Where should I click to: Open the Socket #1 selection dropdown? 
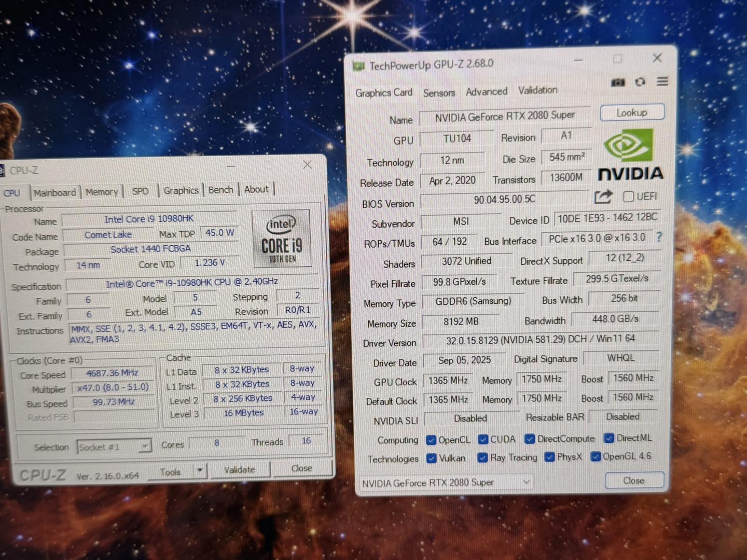click(114, 446)
